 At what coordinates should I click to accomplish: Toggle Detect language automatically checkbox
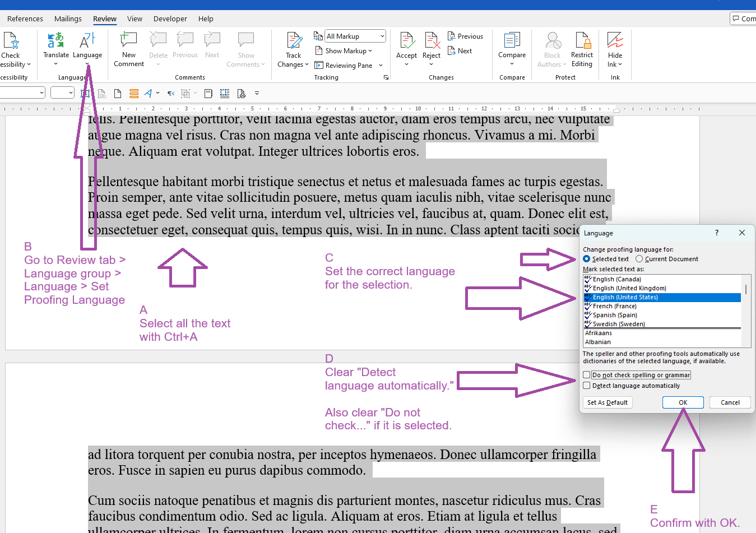pyautogui.click(x=587, y=386)
